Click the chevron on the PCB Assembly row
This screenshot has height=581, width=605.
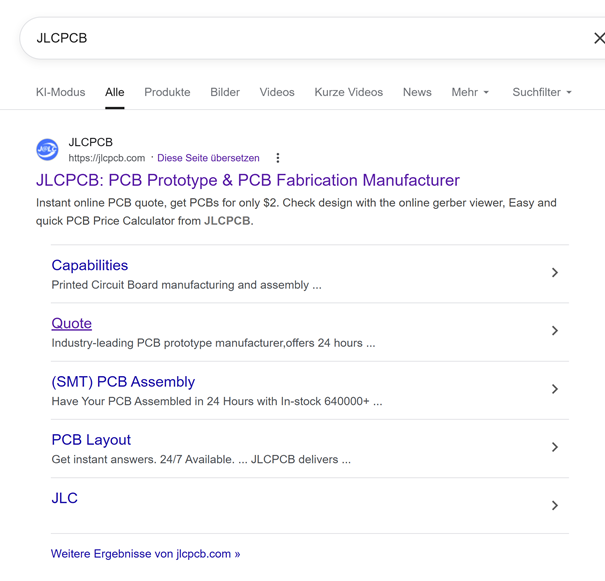pos(555,389)
